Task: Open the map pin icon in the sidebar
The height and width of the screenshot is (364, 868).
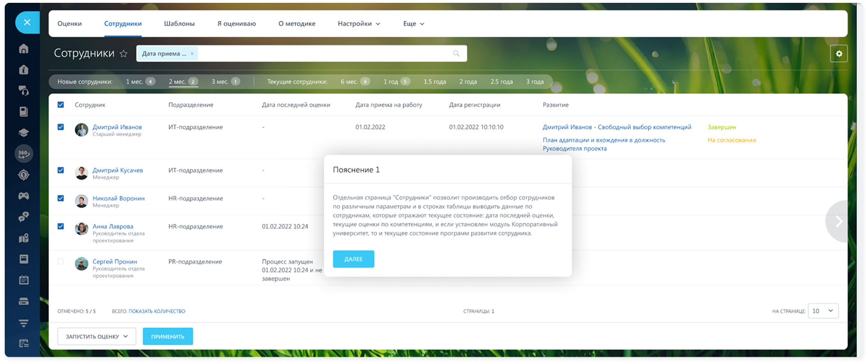Action: (24, 238)
